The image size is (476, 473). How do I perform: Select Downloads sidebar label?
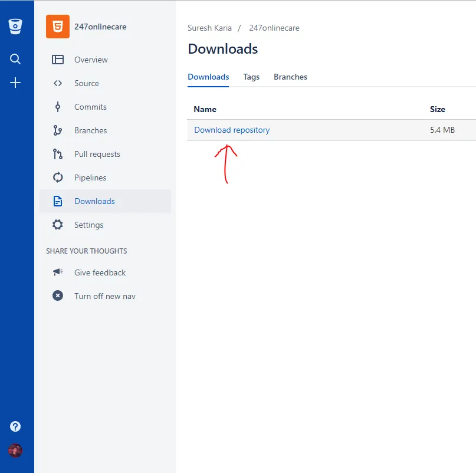[94, 201]
